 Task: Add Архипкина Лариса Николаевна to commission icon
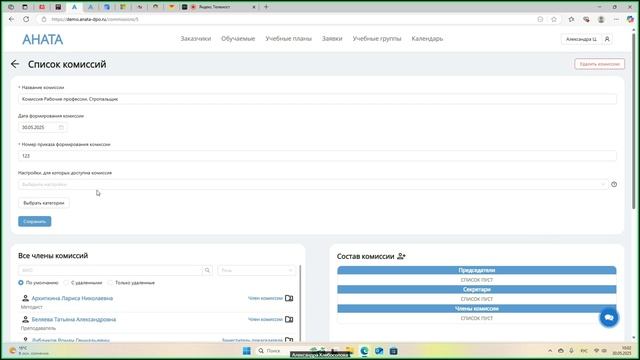coord(289,298)
